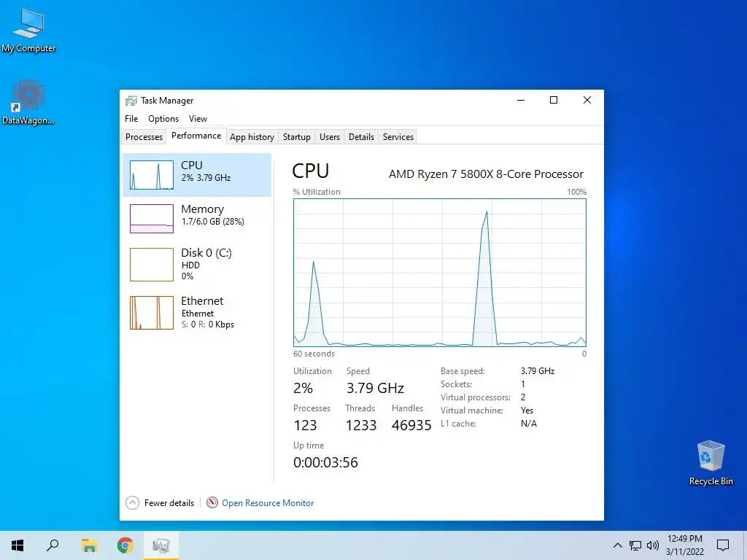747x560 pixels.
Task: Click the 3.79 GHz speed value under Speed
Action: pyautogui.click(x=376, y=388)
